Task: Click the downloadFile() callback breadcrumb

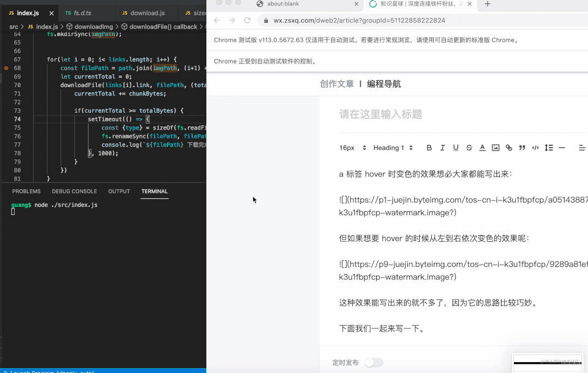Action: click(x=163, y=27)
